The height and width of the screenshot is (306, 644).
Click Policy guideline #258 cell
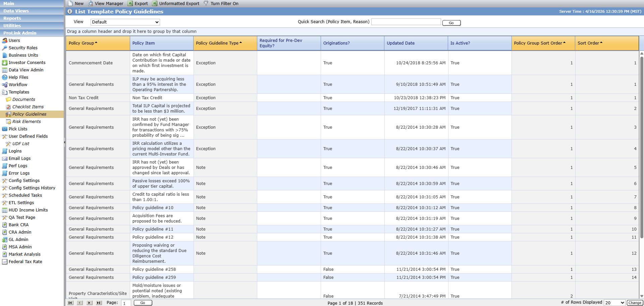[x=162, y=269]
